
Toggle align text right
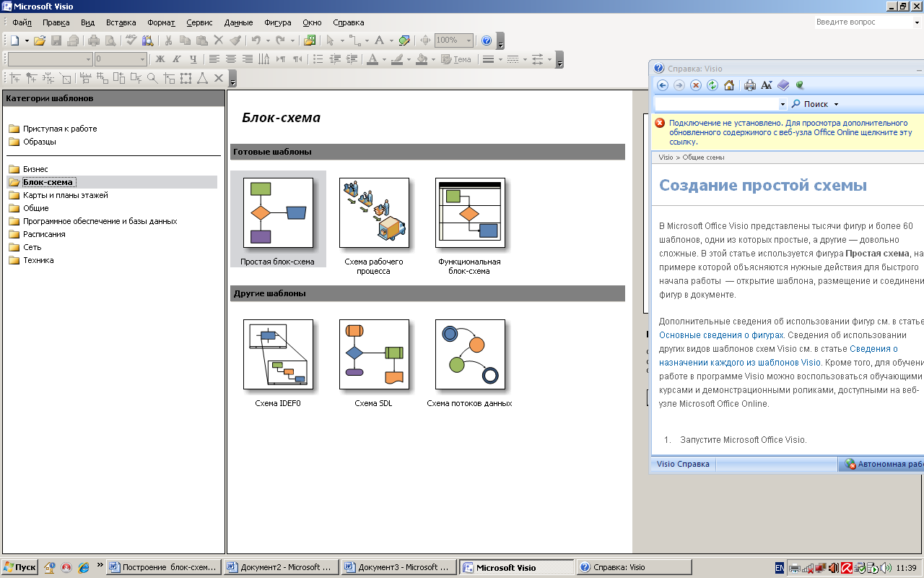pyautogui.click(x=248, y=59)
